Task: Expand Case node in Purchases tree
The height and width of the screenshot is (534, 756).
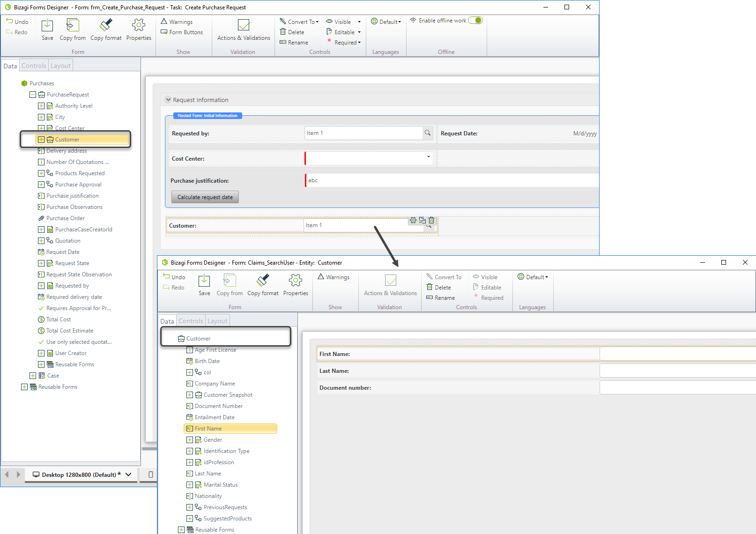Action: (33, 376)
